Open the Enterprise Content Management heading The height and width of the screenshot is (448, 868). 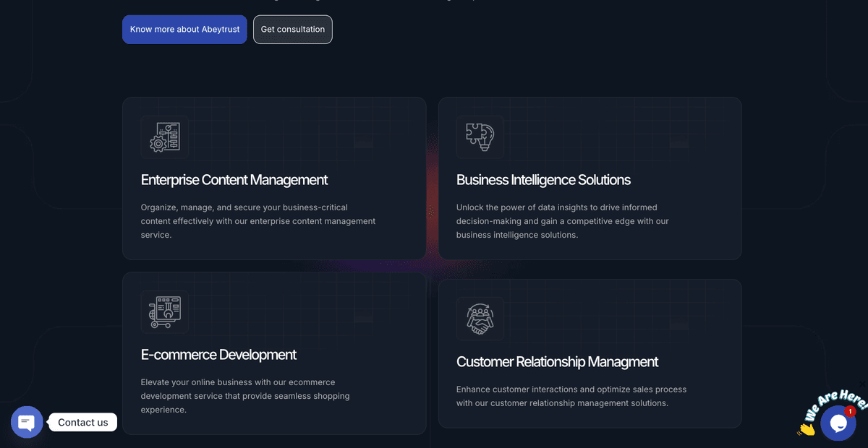point(234,180)
